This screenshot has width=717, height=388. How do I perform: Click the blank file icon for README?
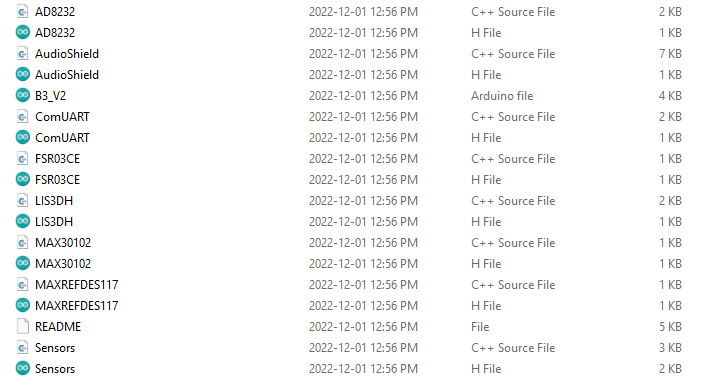pyautogui.click(x=22, y=326)
